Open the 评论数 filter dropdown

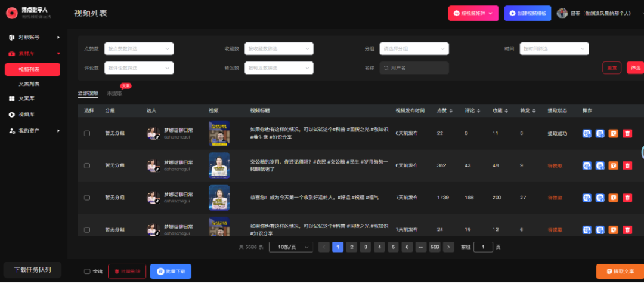[139, 68]
